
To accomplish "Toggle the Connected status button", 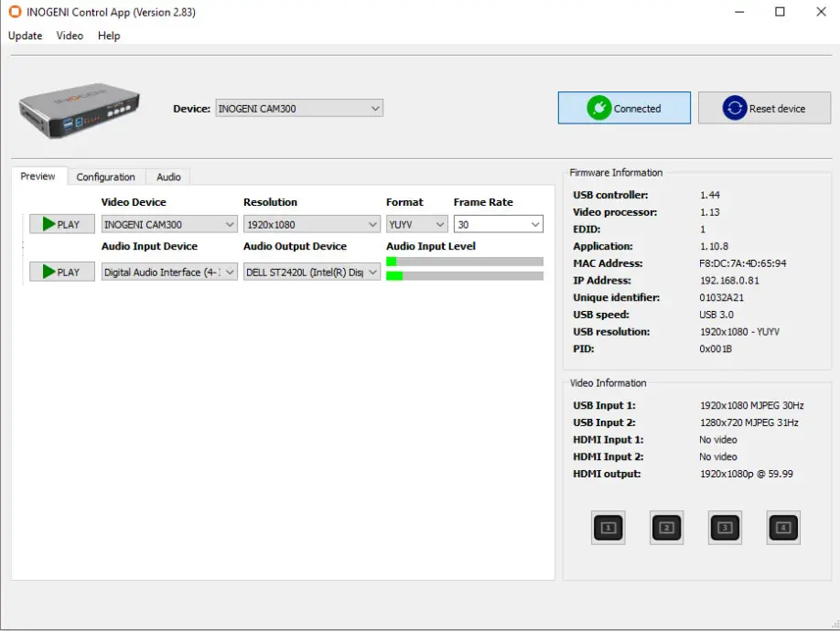I will click(624, 107).
